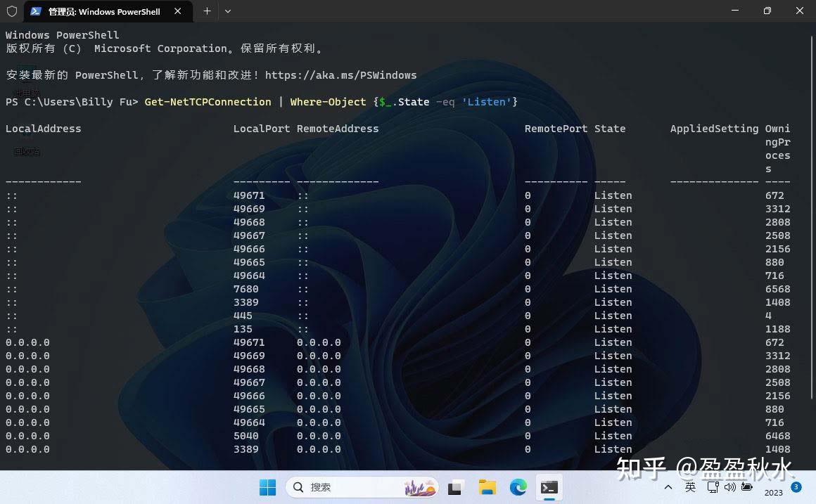Click the admin shield icon in title bar

click(11, 11)
